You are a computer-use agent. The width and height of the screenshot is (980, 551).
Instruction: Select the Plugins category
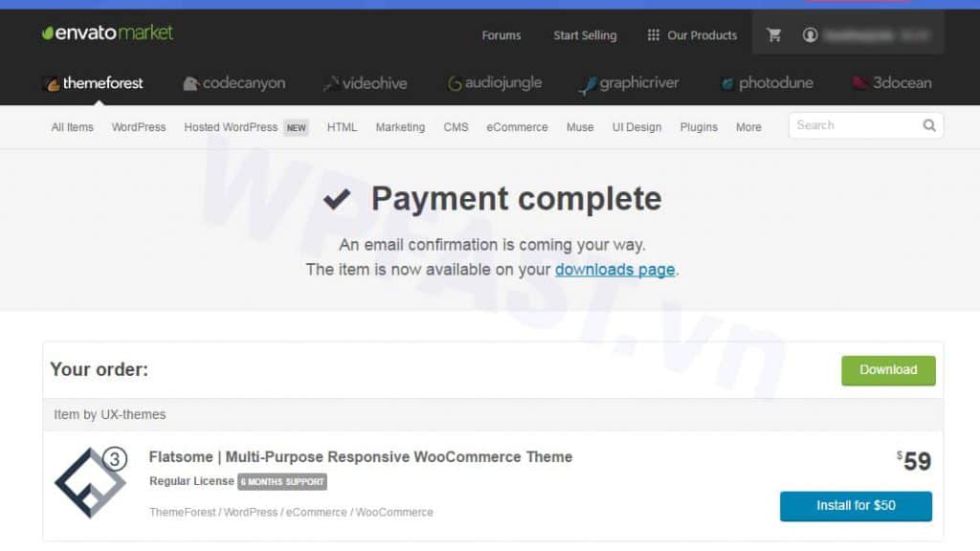(699, 127)
